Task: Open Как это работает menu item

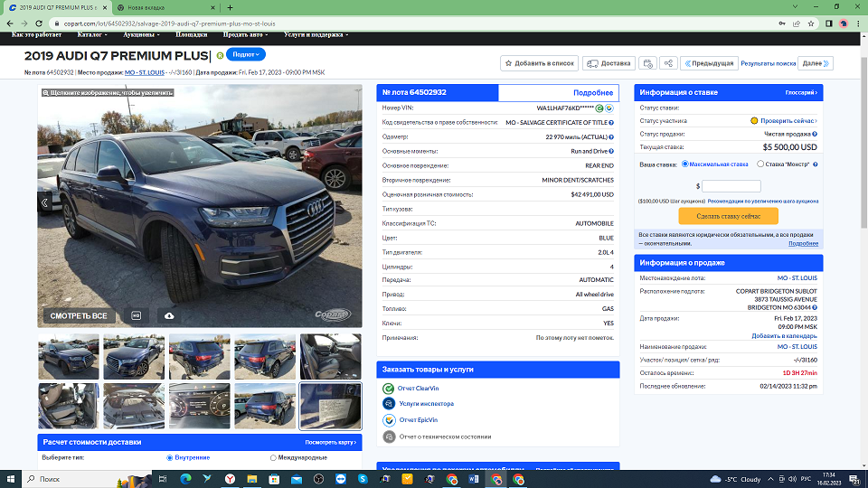Action: click(36, 35)
